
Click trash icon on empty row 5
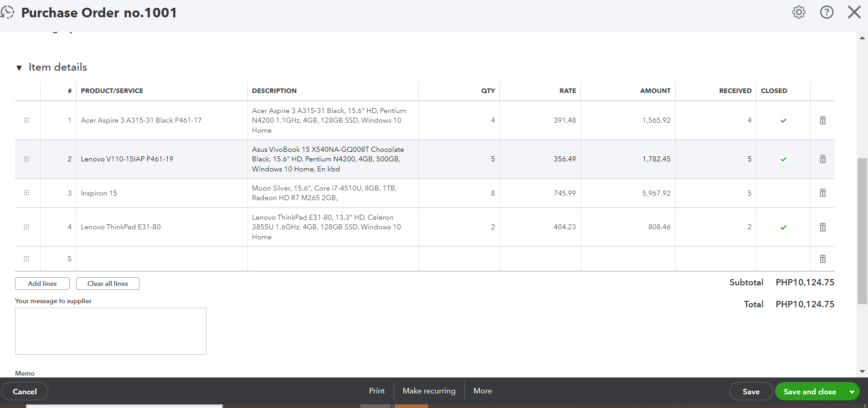(x=822, y=259)
